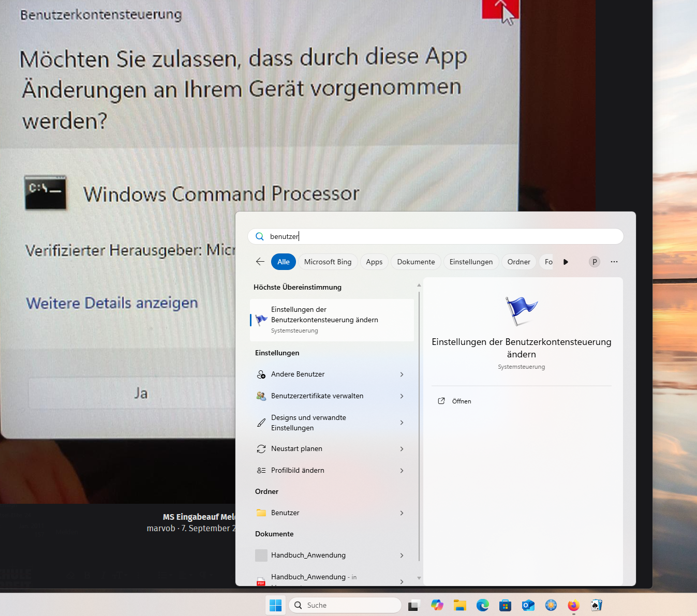Screen dimensions: 697x616
Task: Open the three-dot options menu
Action: (x=614, y=262)
